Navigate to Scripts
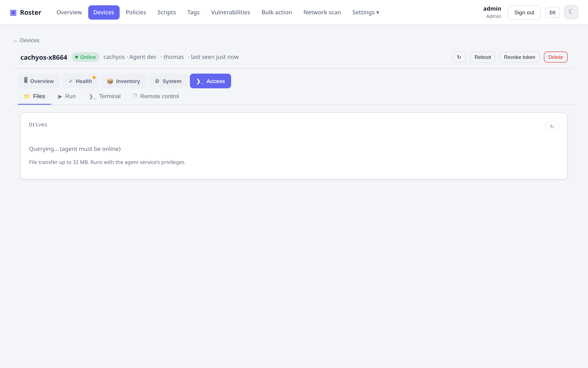Screen dimensions: 588x368 tap(166, 12)
